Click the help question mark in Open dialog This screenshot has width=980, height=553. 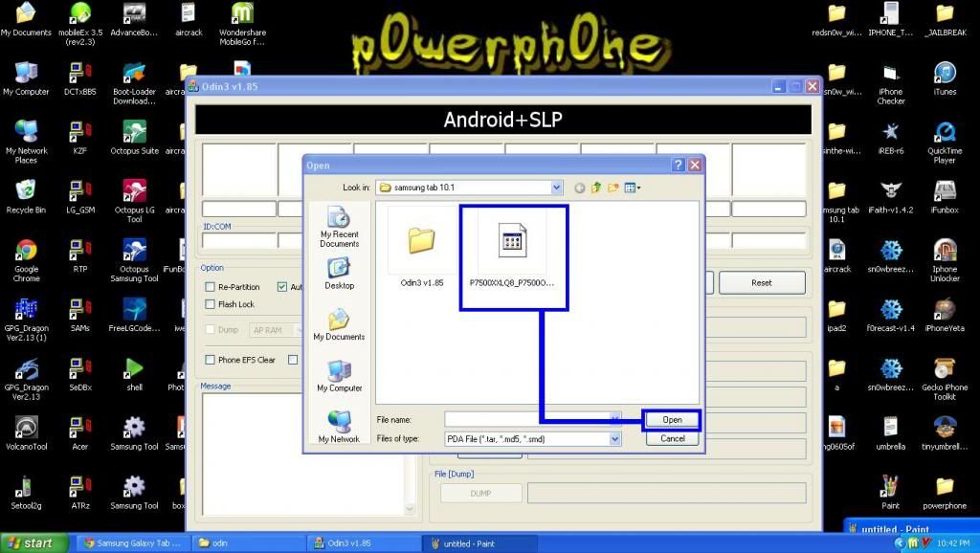[679, 165]
